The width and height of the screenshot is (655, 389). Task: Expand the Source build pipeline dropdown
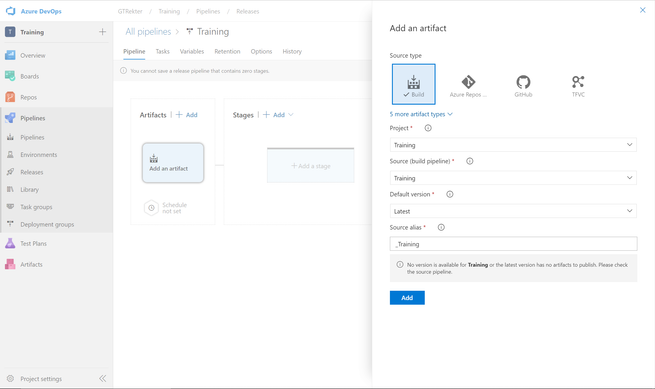(x=513, y=178)
